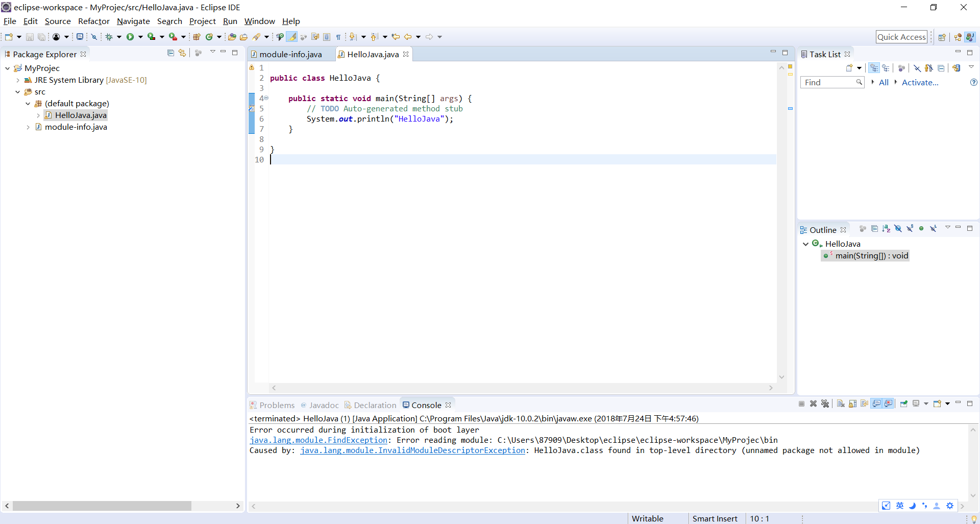980x524 pixels.
Task: Click the Previous Annotation arrow icon
Action: pyautogui.click(x=374, y=37)
